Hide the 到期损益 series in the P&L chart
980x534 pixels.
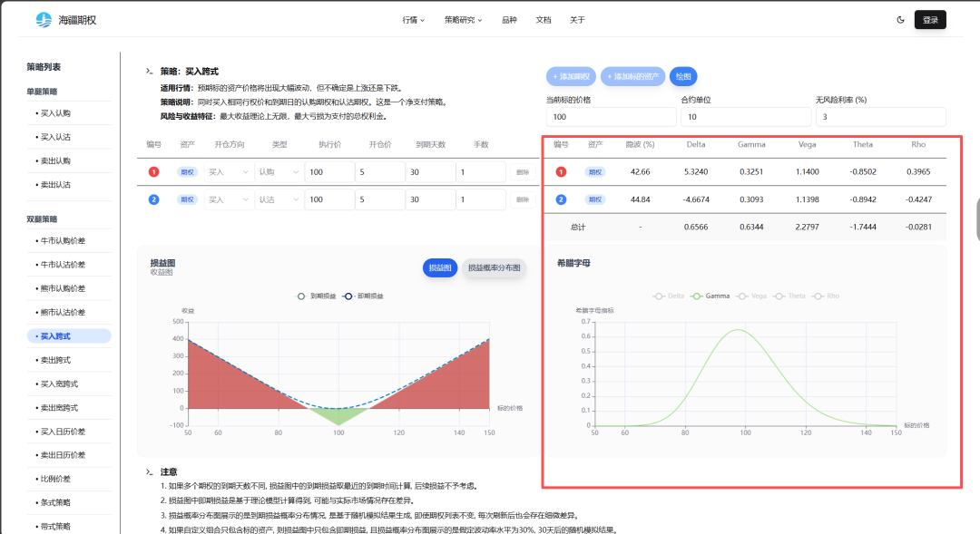(x=317, y=296)
